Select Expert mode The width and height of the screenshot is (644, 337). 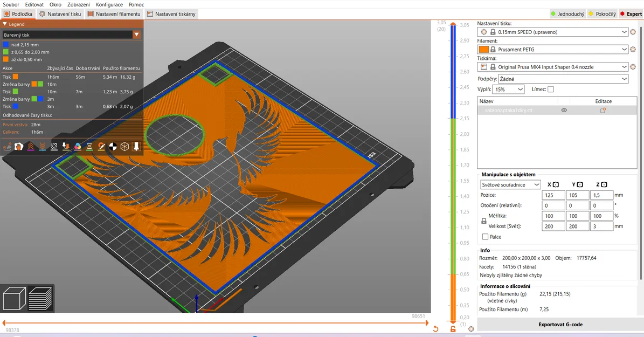pos(631,14)
